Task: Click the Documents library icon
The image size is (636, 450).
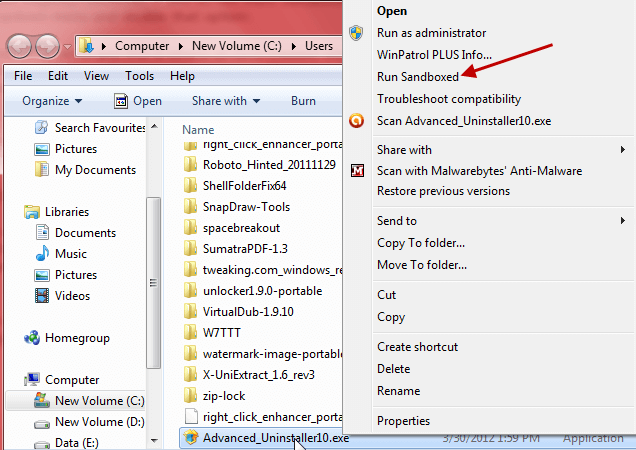Action: tap(42, 233)
